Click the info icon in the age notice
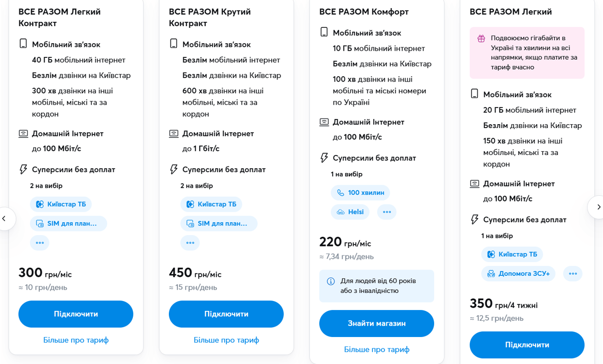The height and width of the screenshot is (364, 603). (x=331, y=282)
